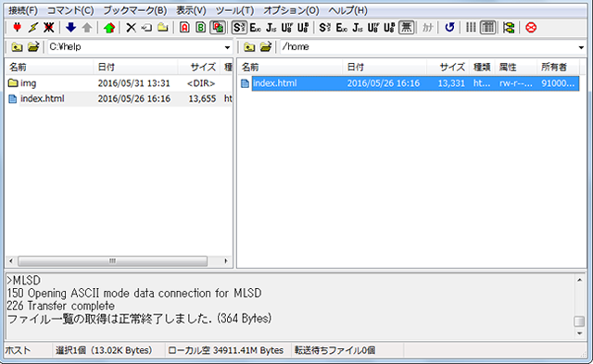
Task: Select JIS code in the 無 group
Action: [x=358, y=27]
